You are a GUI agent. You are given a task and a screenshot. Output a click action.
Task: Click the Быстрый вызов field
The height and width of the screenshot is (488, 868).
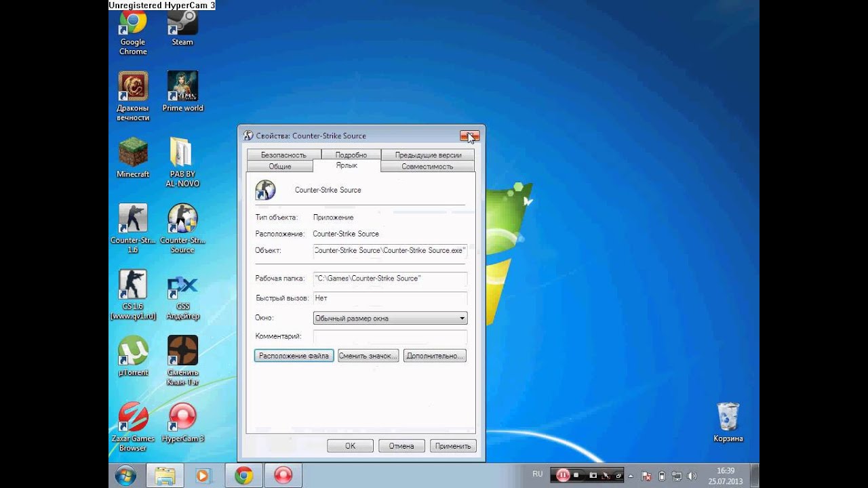point(390,298)
